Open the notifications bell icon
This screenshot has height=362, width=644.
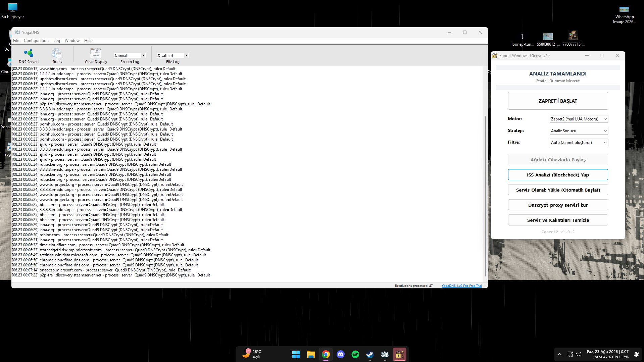636,354
